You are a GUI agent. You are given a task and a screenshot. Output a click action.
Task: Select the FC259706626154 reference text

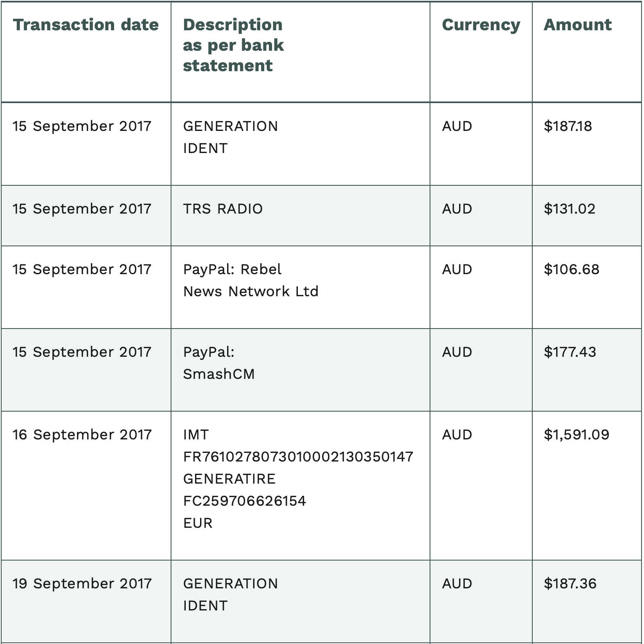click(244, 501)
